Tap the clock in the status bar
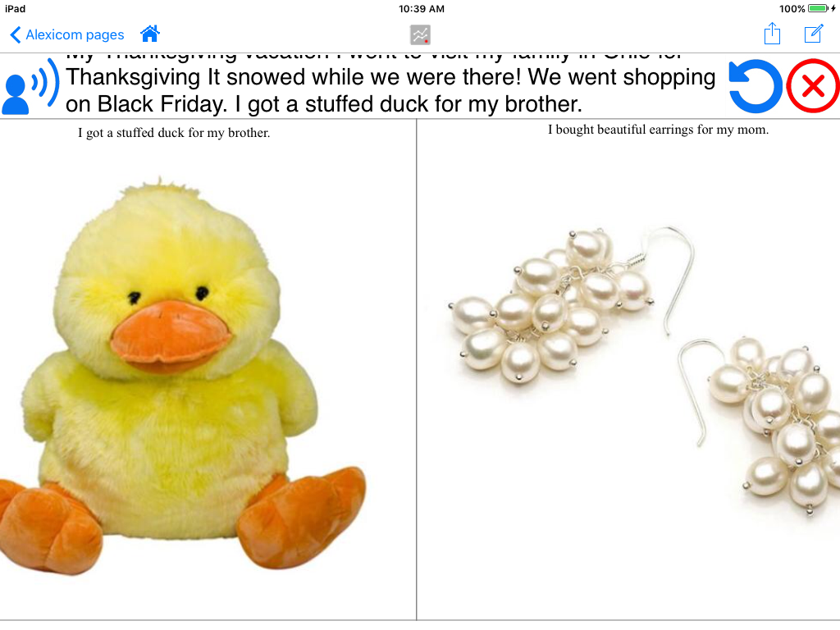This screenshot has height=630, width=840. [x=421, y=8]
